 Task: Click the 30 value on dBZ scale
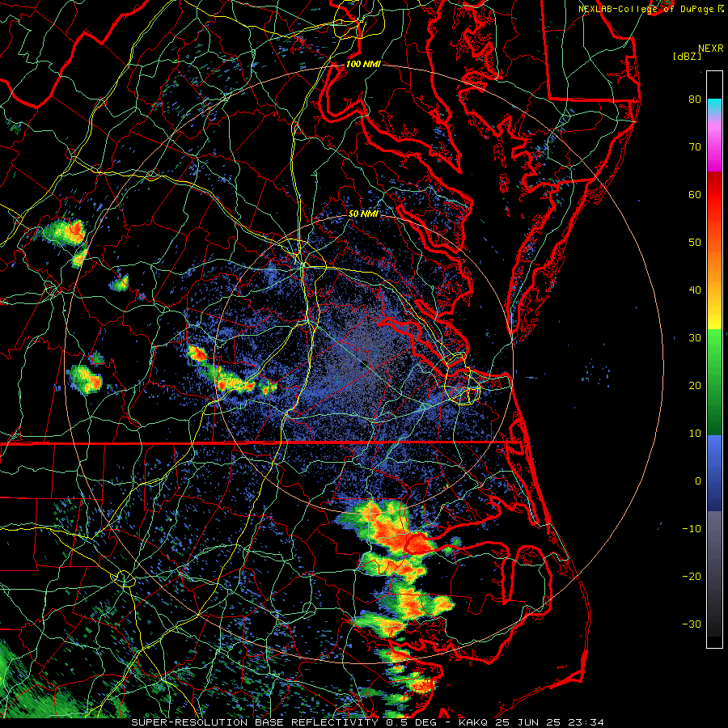pyautogui.click(x=695, y=337)
